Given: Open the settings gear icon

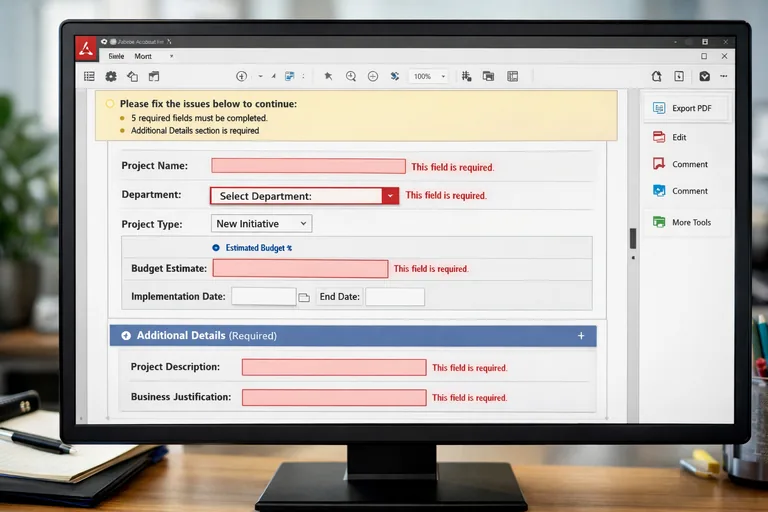Looking at the screenshot, I should (111, 76).
